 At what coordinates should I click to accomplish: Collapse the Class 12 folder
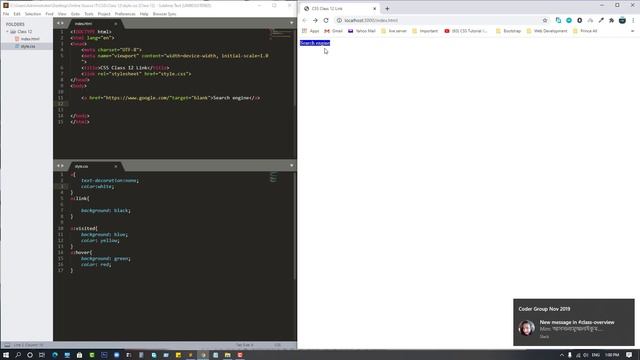[7, 31]
